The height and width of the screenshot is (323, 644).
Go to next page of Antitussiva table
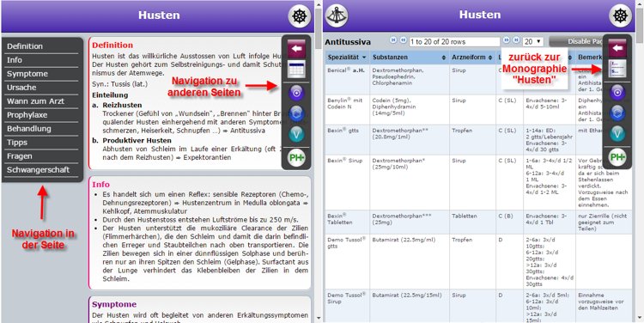507,40
